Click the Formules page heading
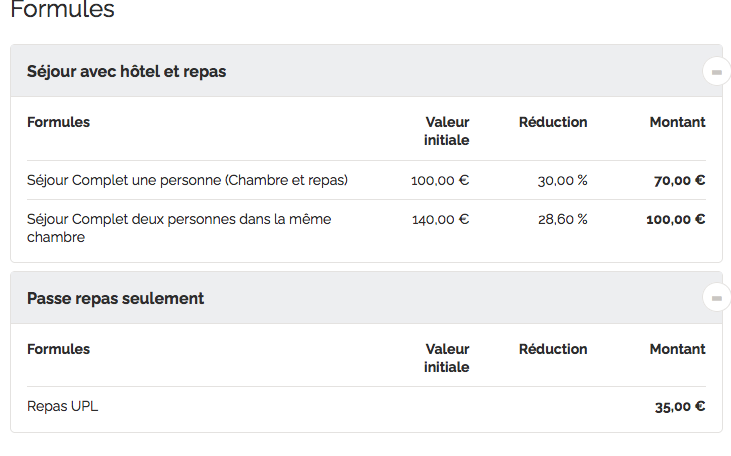The height and width of the screenshot is (456, 731). (62, 11)
